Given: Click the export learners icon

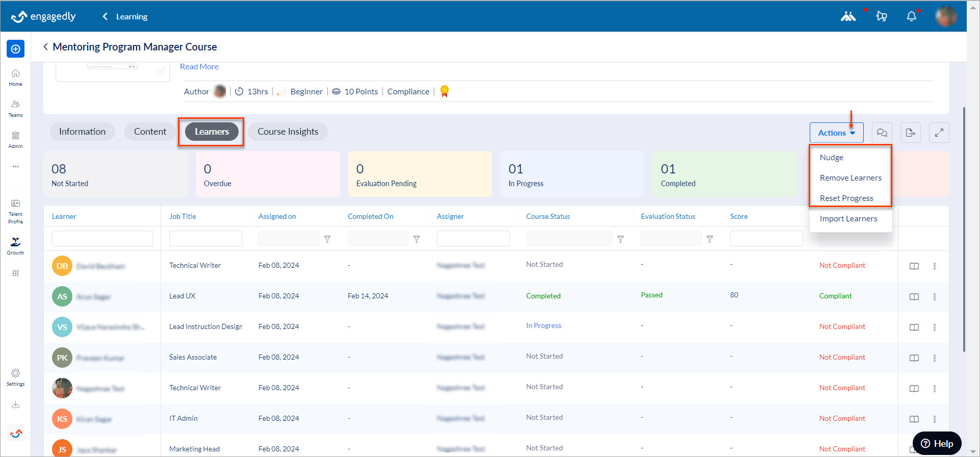Looking at the screenshot, I should coord(910,133).
